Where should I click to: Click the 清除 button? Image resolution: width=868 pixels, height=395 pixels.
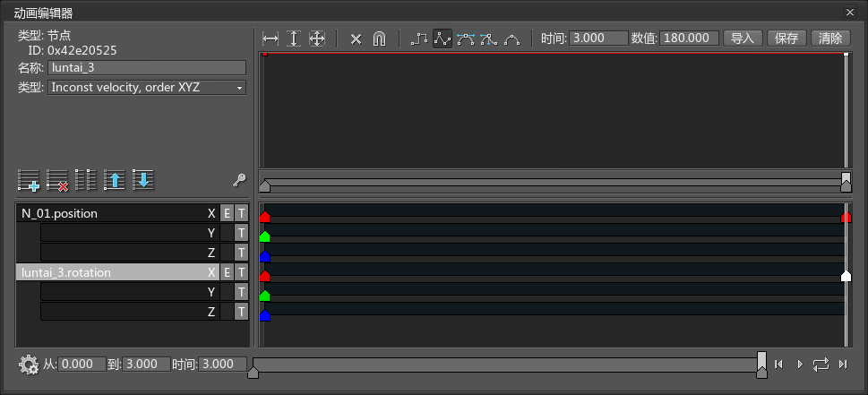[x=831, y=39]
